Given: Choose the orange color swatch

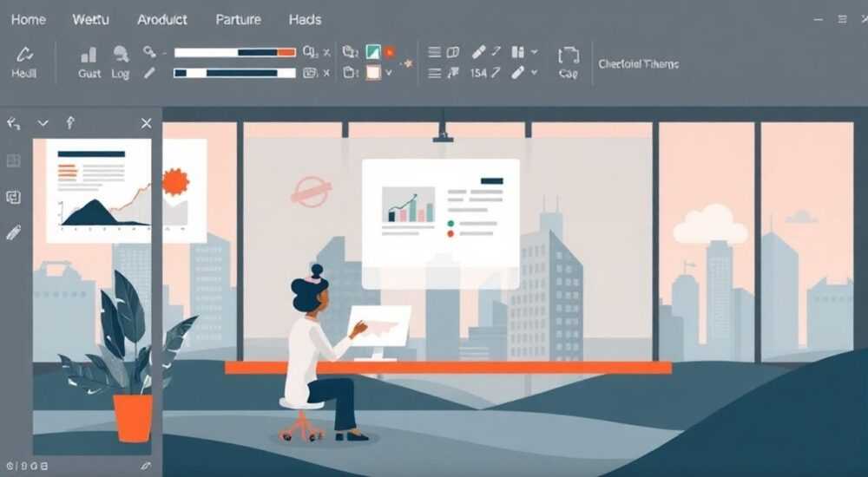Looking at the screenshot, I should point(390,52).
